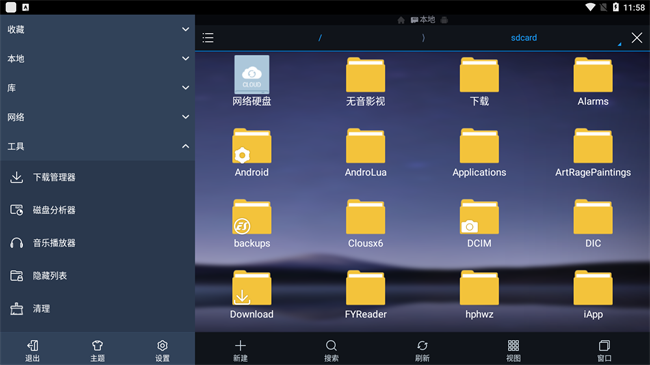650x365 pixels.
Task: Expand the 本地 local section
Action: pos(97,58)
